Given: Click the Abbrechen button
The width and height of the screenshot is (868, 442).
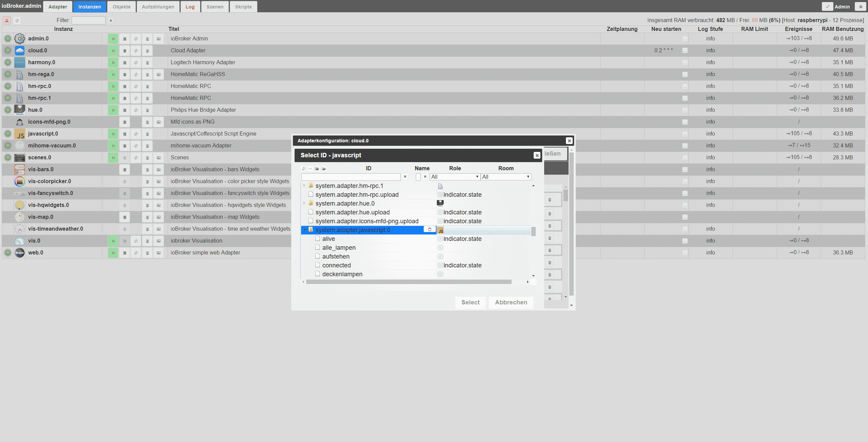Looking at the screenshot, I should [x=511, y=302].
